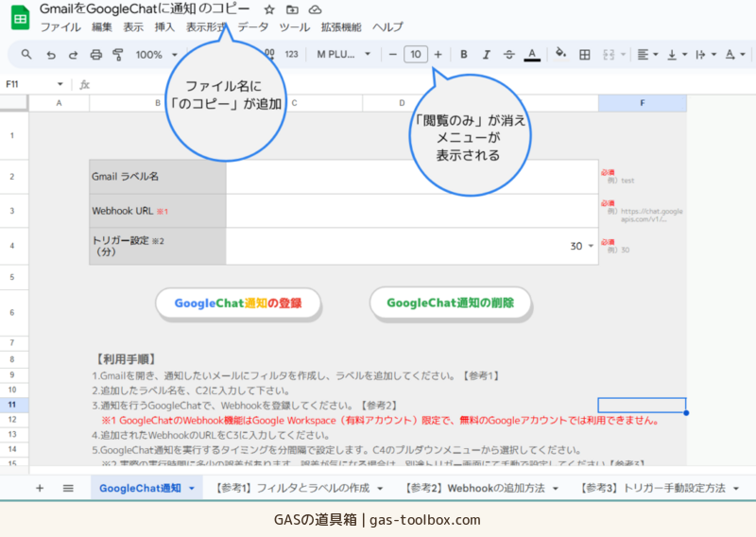Open the borders tool
This screenshot has height=537, width=756.
tap(584, 55)
